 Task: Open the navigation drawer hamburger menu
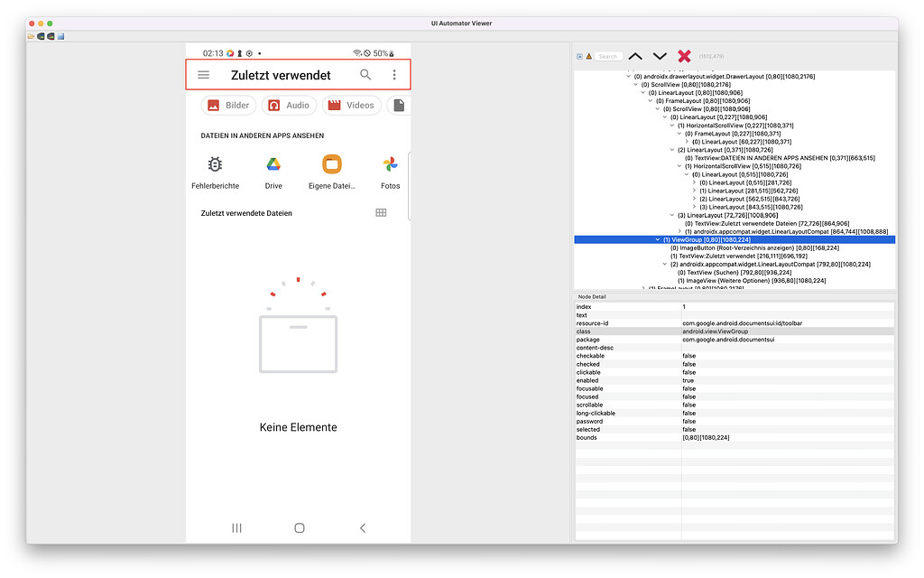[203, 75]
